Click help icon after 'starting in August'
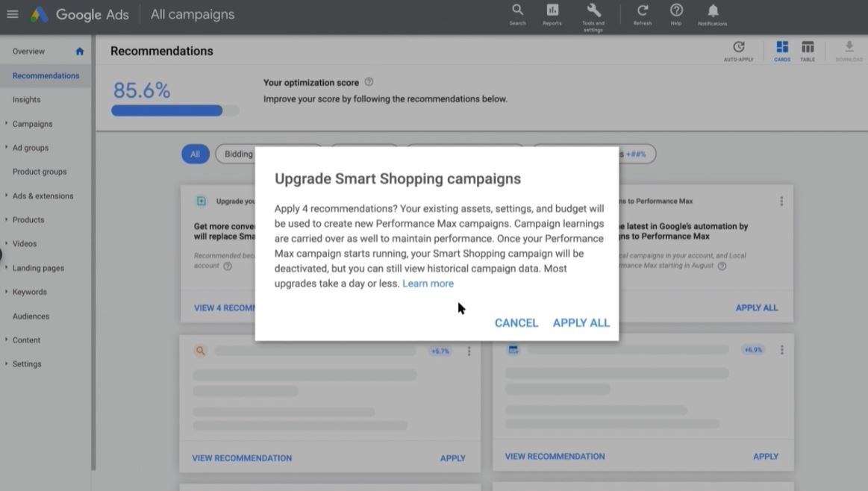This screenshot has width=868, height=491. tap(722, 266)
